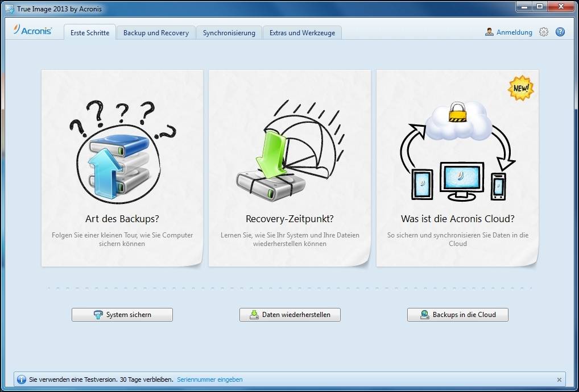Click the user icon beside Anmeldung
The image size is (579, 392).
[x=489, y=32]
